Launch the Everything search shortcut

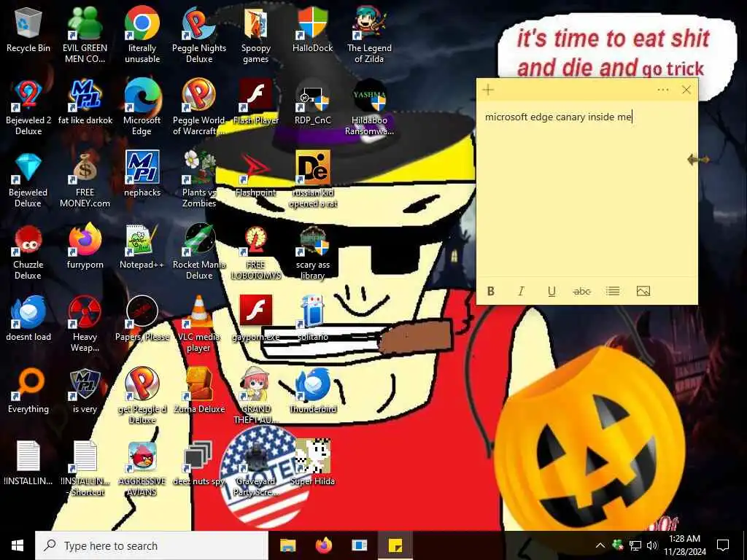pyautogui.click(x=28, y=391)
